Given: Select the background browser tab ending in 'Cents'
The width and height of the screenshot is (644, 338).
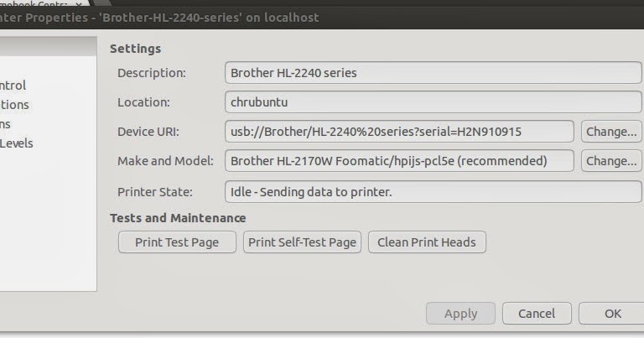Looking at the screenshot, I should (x=34, y=3).
